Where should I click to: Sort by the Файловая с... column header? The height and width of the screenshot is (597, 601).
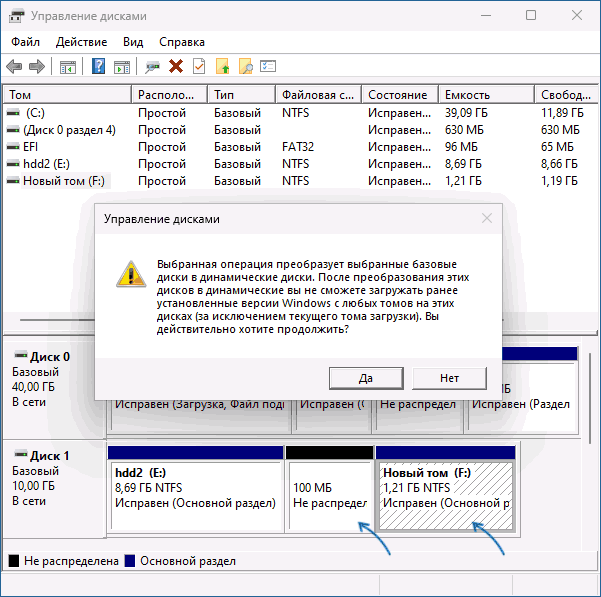[x=319, y=95]
